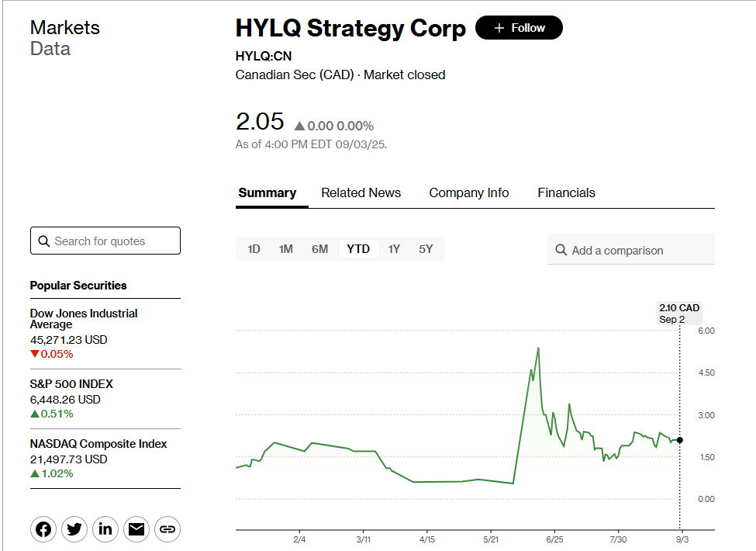Click 45,271.23 USD Dow value

(68, 340)
